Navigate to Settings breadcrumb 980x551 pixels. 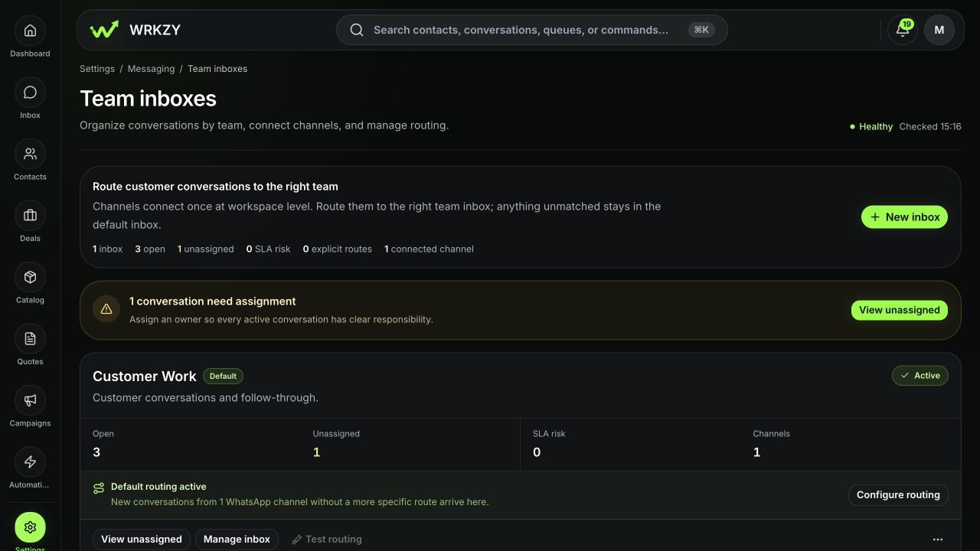(x=97, y=69)
